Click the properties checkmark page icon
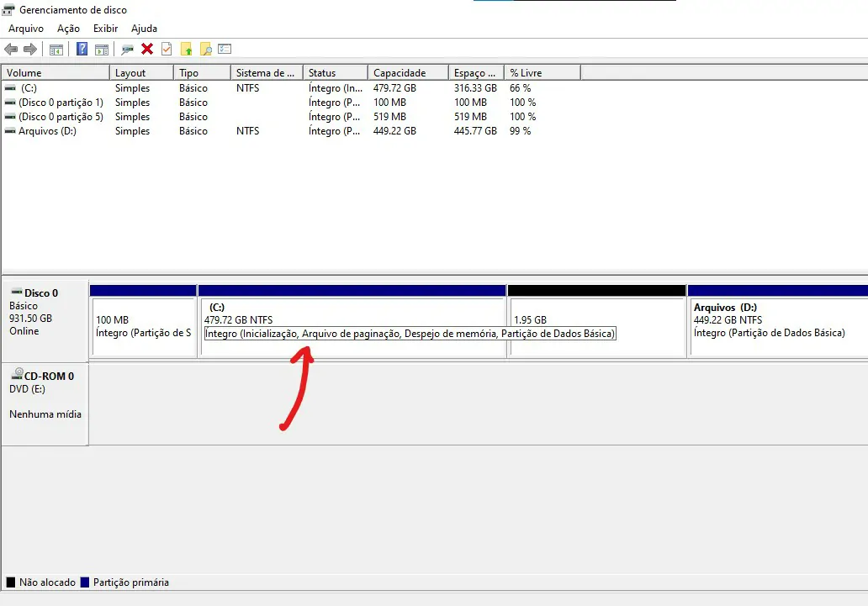Image resolution: width=868 pixels, height=606 pixels. coord(166,50)
